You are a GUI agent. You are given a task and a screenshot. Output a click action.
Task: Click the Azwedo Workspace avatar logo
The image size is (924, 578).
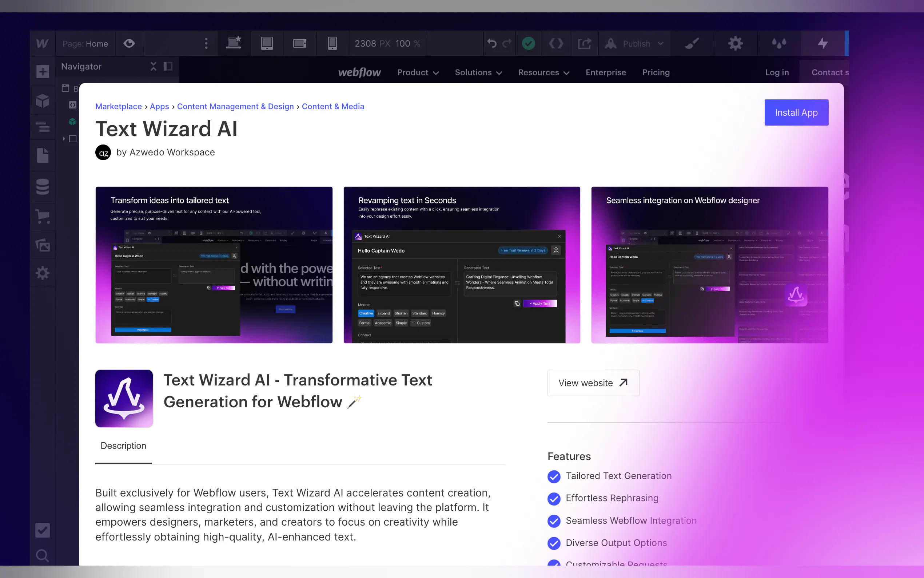(103, 152)
